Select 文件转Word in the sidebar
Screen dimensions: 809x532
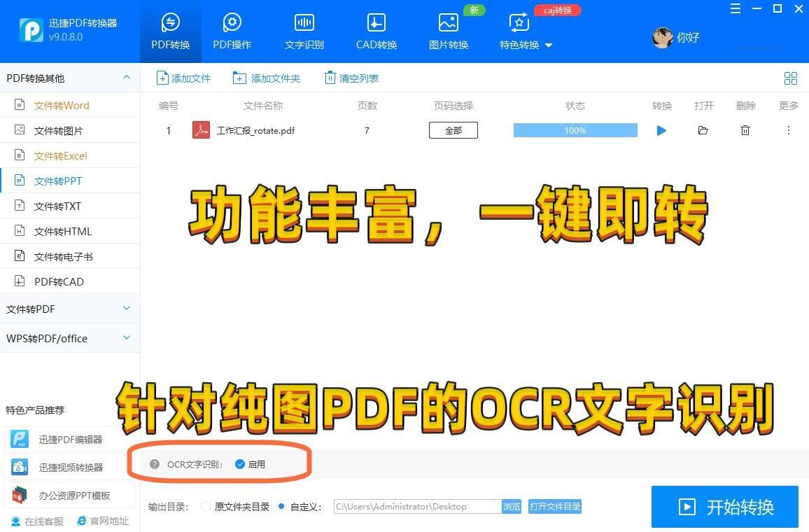(70, 105)
